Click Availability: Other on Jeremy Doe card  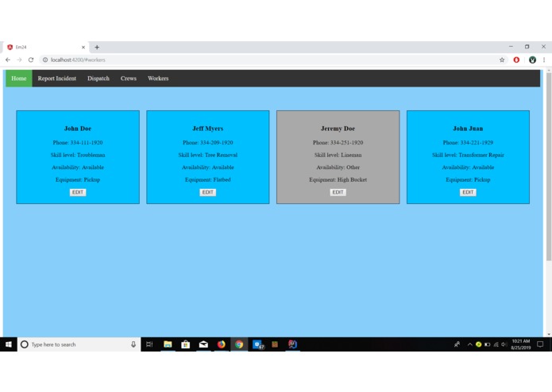tap(338, 167)
